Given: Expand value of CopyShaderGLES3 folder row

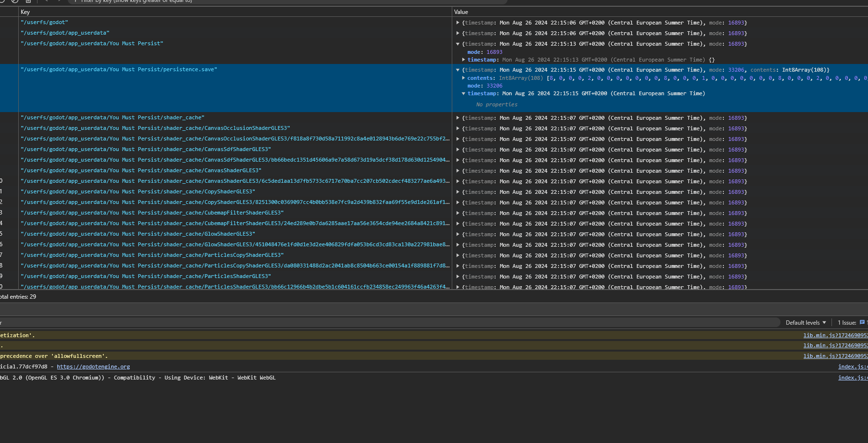Looking at the screenshot, I should [x=458, y=192].
